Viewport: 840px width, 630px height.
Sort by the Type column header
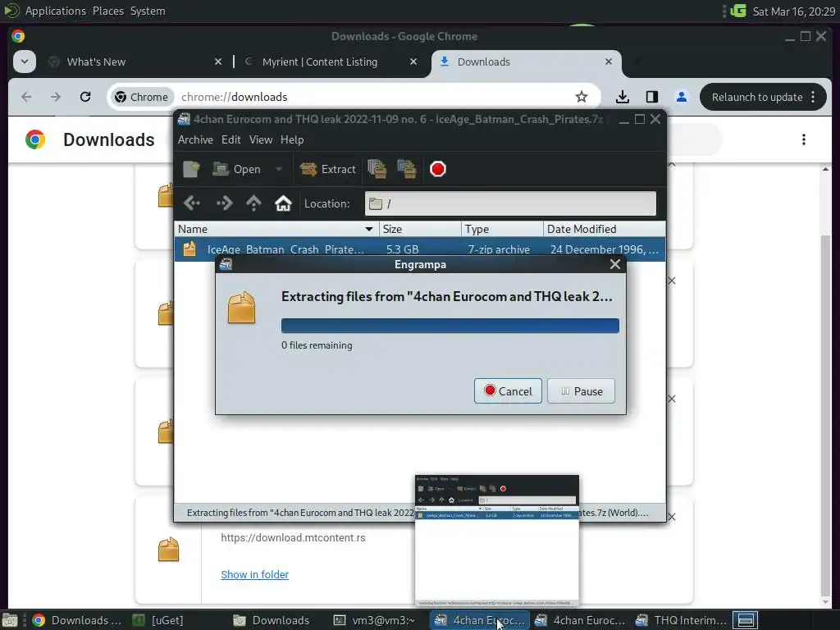pyautogui.click(x=502, y=230)
